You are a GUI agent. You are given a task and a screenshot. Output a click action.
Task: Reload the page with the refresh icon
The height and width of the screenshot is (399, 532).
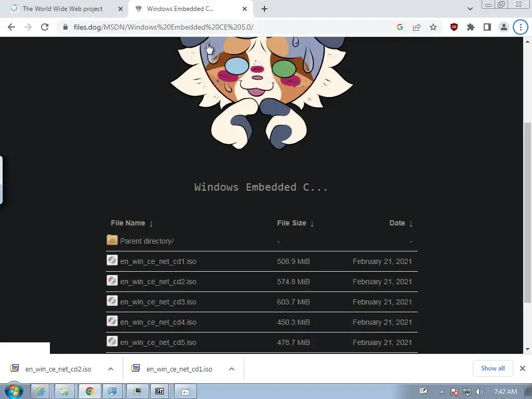tap(45, 27)
